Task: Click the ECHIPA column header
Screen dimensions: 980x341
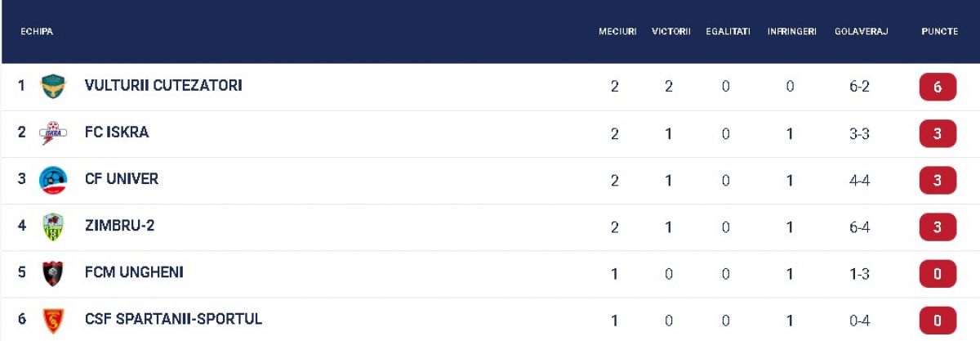Action: point(37,31)
